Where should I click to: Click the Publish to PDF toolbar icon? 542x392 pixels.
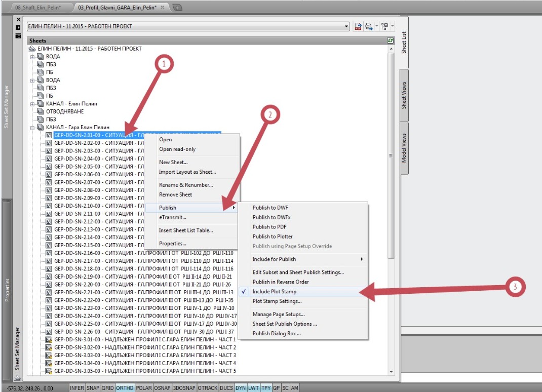coord(359,26)
